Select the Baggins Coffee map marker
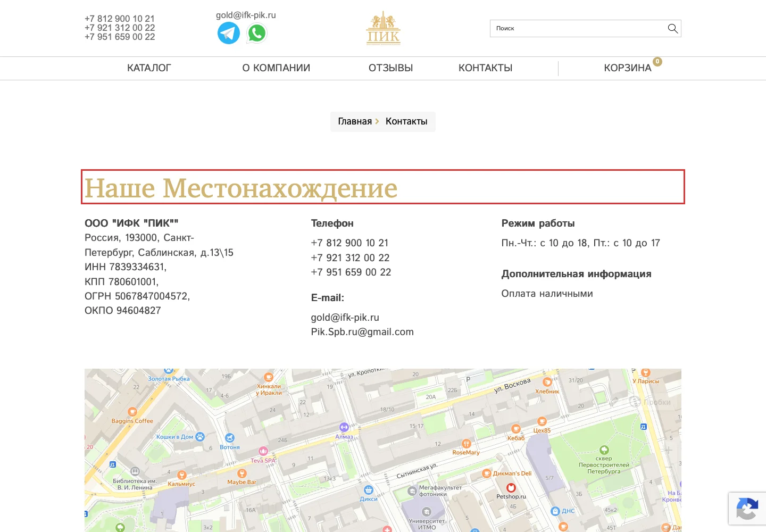The image size is (766, 532). [132, 412]
